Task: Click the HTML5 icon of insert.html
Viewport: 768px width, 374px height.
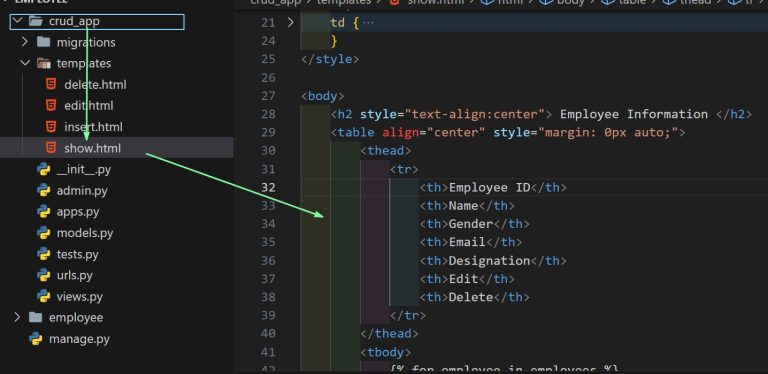Action: pos(50,127)
